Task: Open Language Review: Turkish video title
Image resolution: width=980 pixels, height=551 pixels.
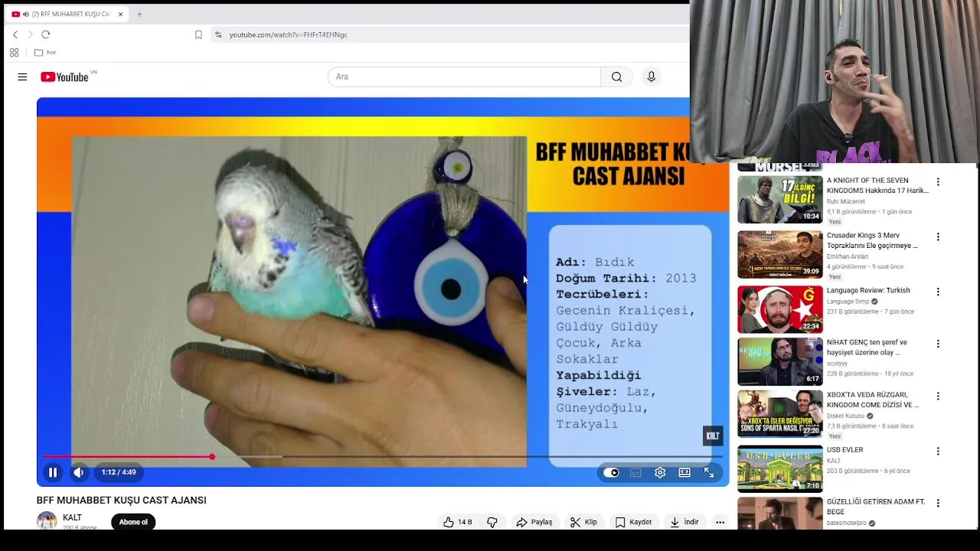Action: pos(868,290)
